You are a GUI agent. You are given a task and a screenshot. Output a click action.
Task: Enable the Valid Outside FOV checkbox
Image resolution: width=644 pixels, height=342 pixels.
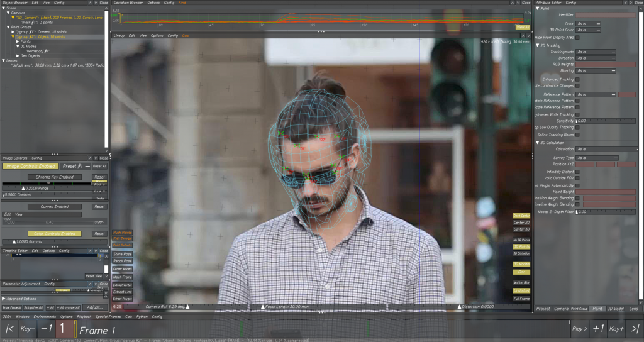pos(578,178)
